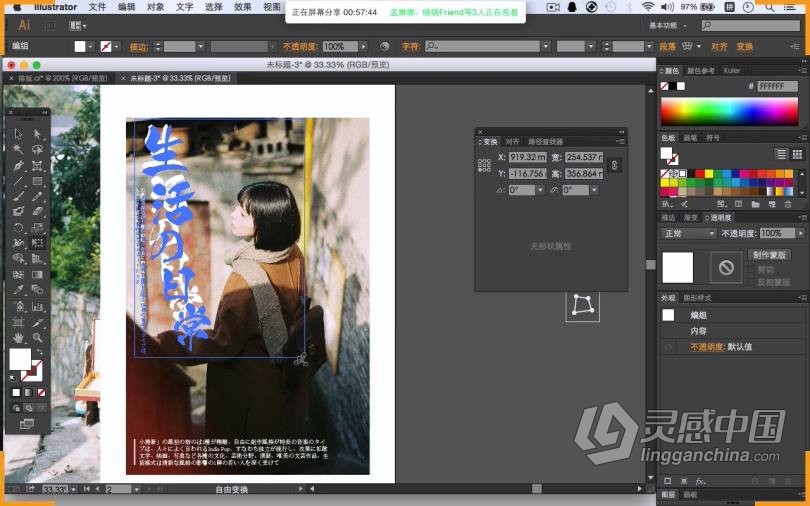Swap fill and stroke arrows in toolbox
The width and height of the screenshot is (810, 506).
39,352
